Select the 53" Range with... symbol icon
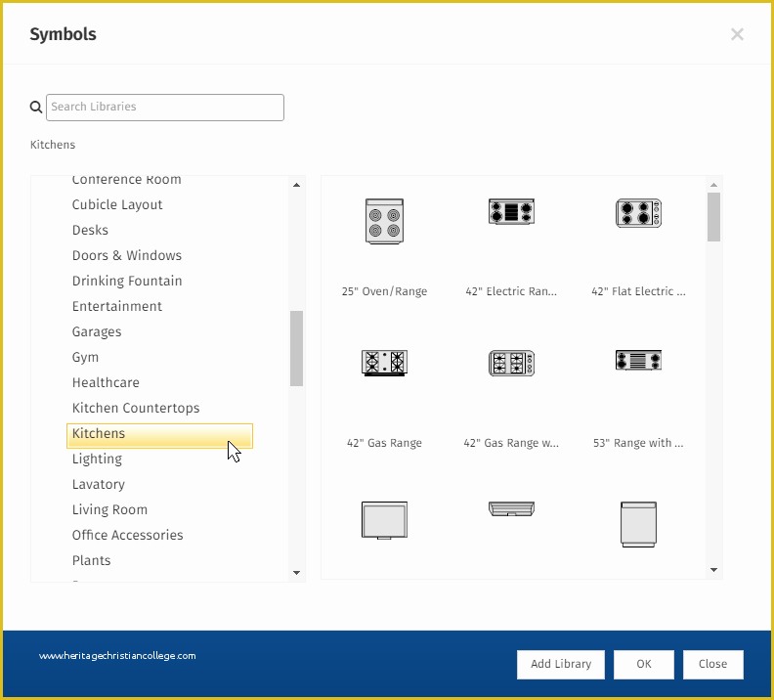The width and height of the screenshot is (774, 700). [x=638, y=360]
